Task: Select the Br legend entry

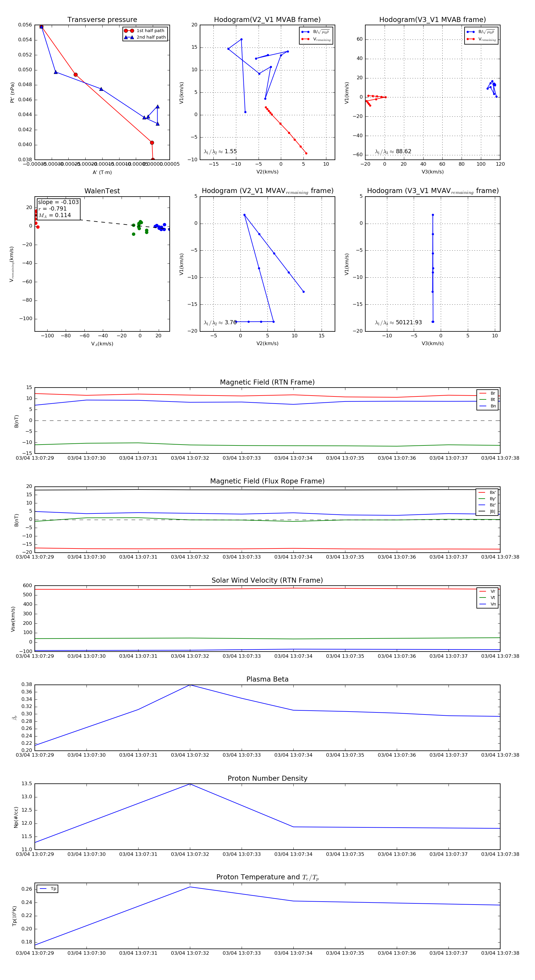Action: (x=487, y=393)
